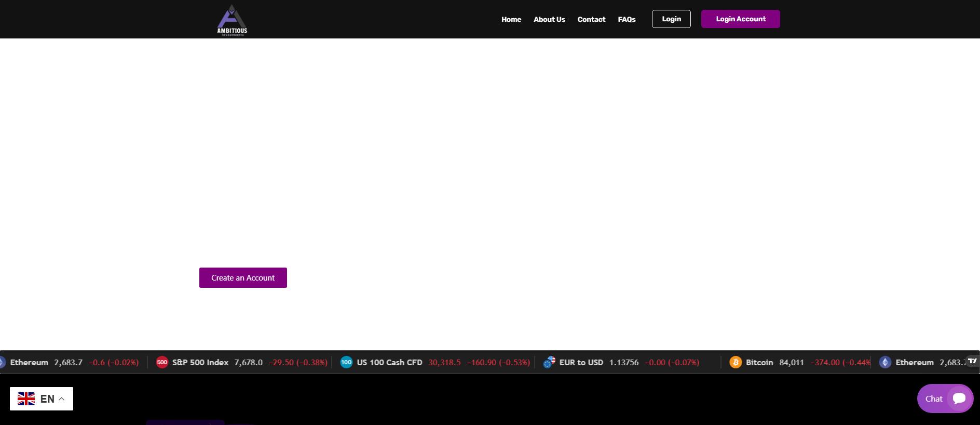Click the outlined Login button
This screenshot has width=980, height=425.
tap(671, 19)
